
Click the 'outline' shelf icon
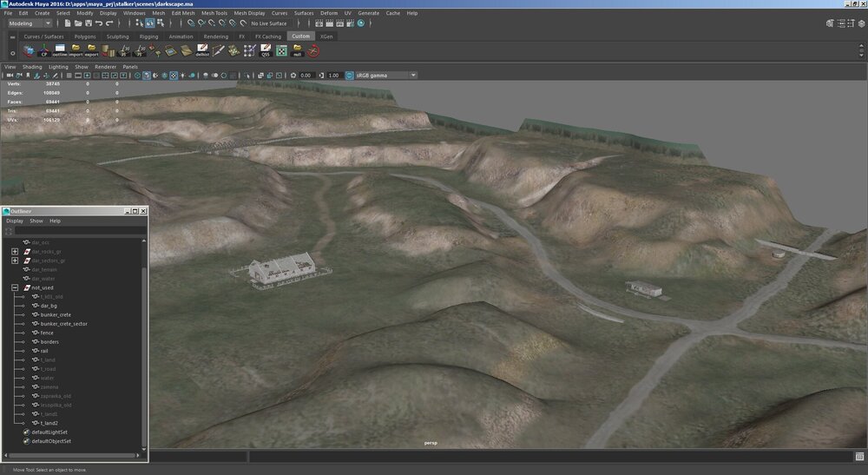tap(60, 51)
